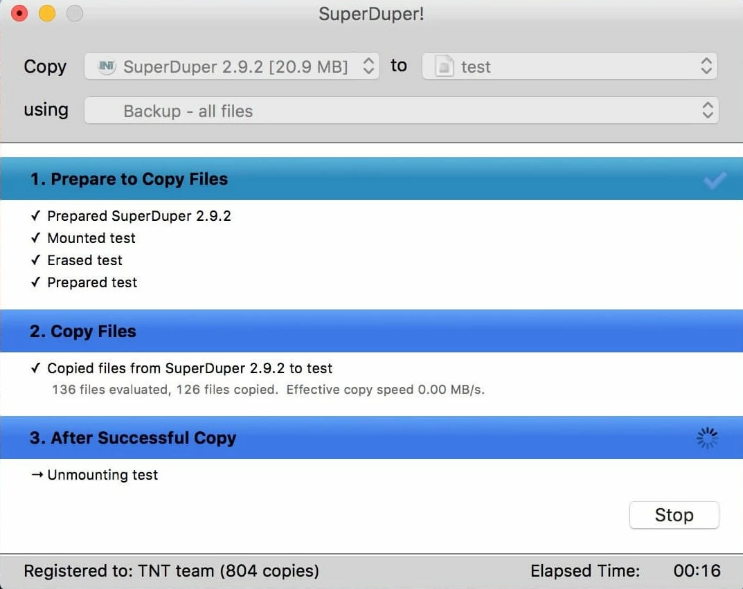Click the arrow icon beside Unmounting test

tap(37, 474)
